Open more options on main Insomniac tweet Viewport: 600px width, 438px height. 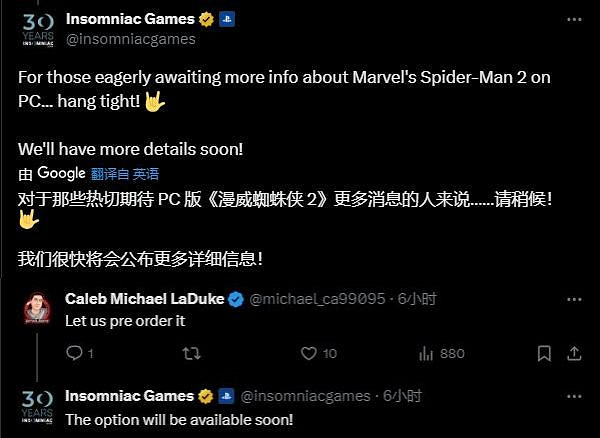pyautogui.click(x=574, y=20)
